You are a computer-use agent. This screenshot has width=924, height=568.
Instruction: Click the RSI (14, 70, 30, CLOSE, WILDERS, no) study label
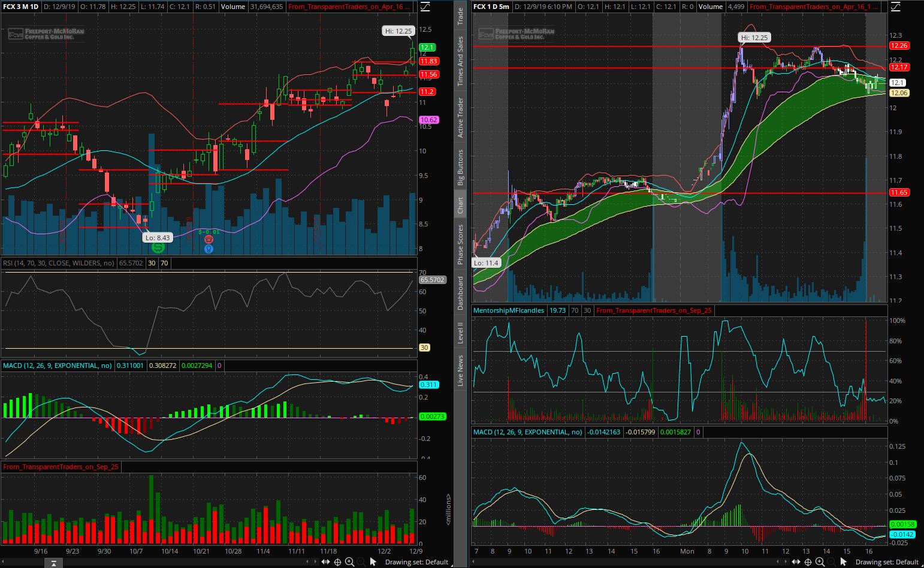pos(59,263)
